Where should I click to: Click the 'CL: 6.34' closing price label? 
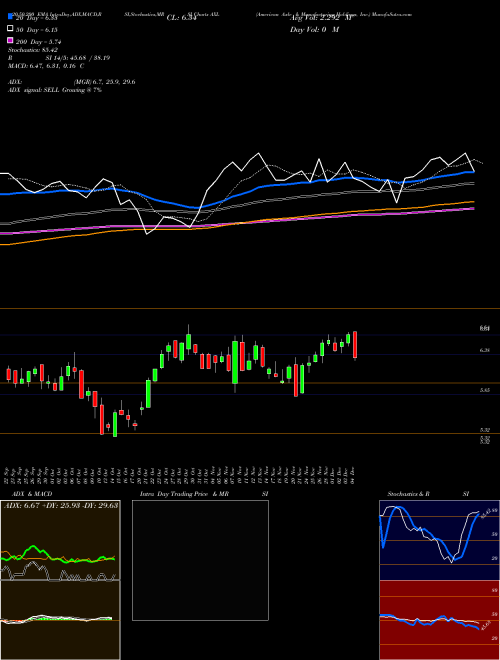[x=181, y=18]
